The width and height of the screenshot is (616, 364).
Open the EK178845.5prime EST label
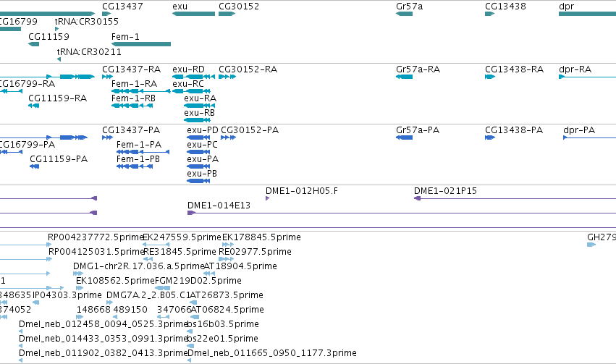tap(261, 237)
